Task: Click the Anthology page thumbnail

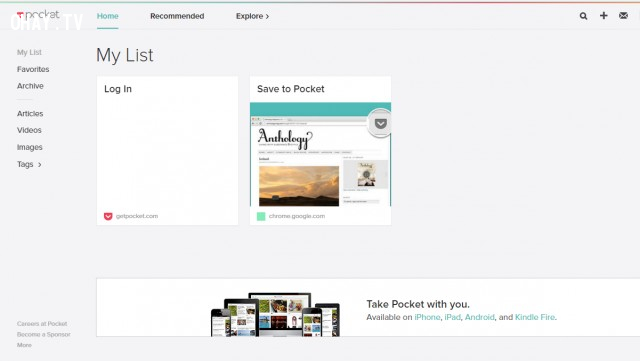Action: [x=320, y=154]
